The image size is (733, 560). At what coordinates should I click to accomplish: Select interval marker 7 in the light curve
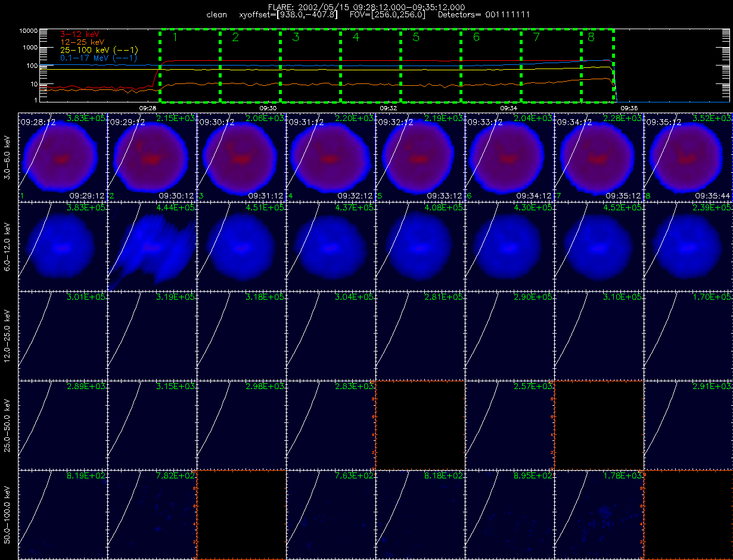[536, 38]
